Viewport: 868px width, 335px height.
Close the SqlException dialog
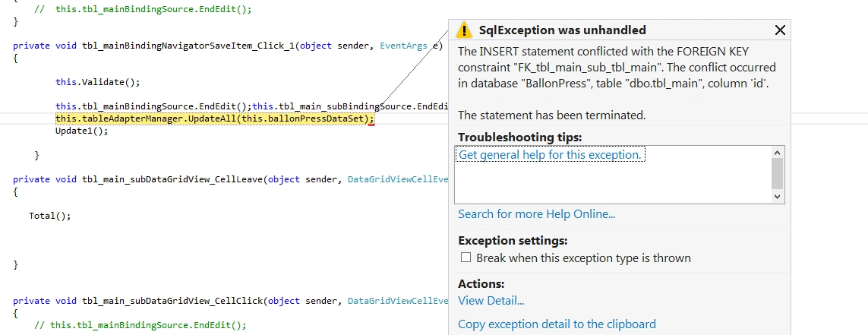780,30
